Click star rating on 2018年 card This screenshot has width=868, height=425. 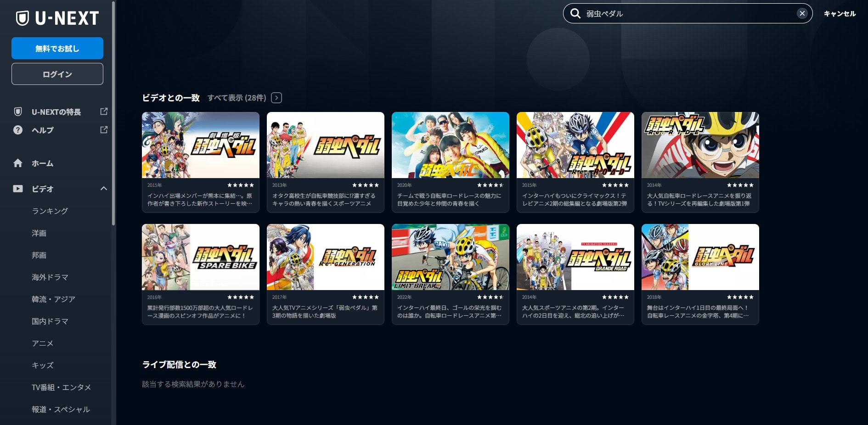coord(740,297)
